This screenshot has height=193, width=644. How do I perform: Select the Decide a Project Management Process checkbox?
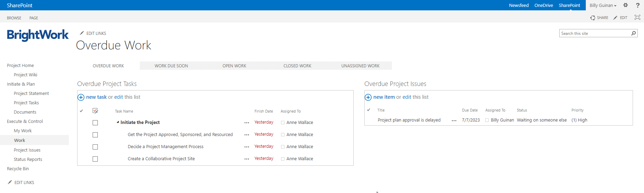click(95, 147)
